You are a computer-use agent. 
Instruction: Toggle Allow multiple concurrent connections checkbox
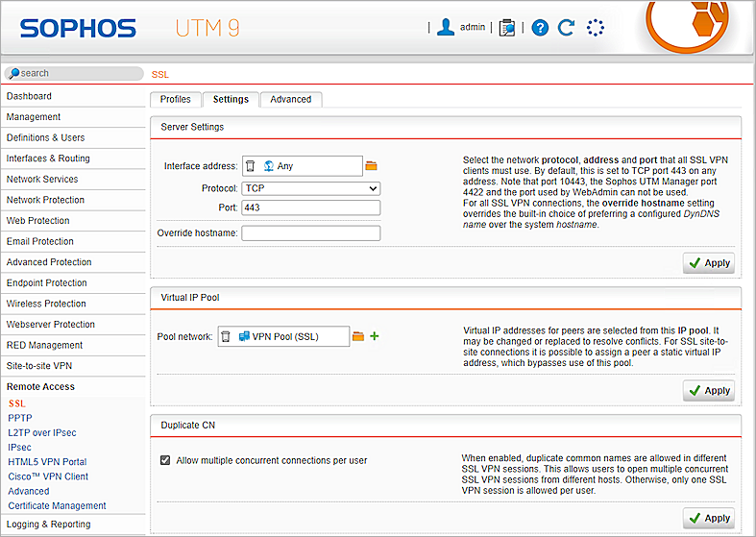click(x=165, y=460)
